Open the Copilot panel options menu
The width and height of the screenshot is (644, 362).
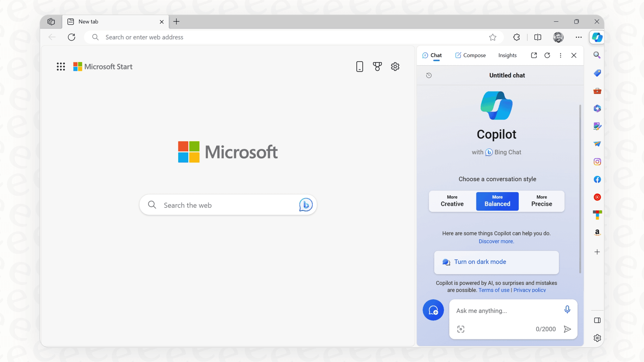click(x=560, y=55)
